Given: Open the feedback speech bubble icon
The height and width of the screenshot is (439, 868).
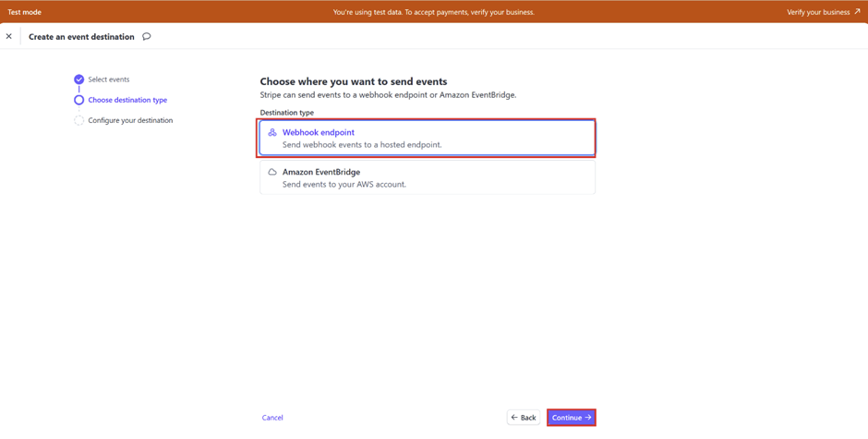Looking at the screenshot, I should (x=147, y=37).
